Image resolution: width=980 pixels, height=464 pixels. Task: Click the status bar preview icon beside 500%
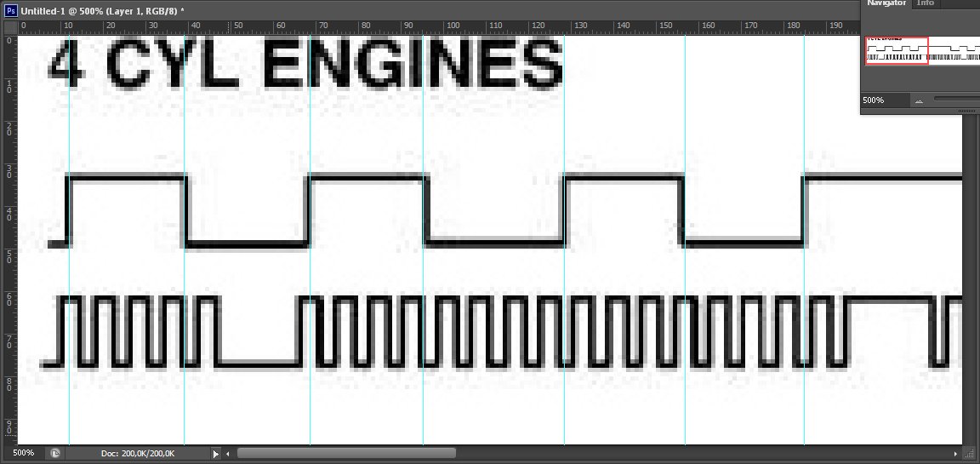click(55, 454)
